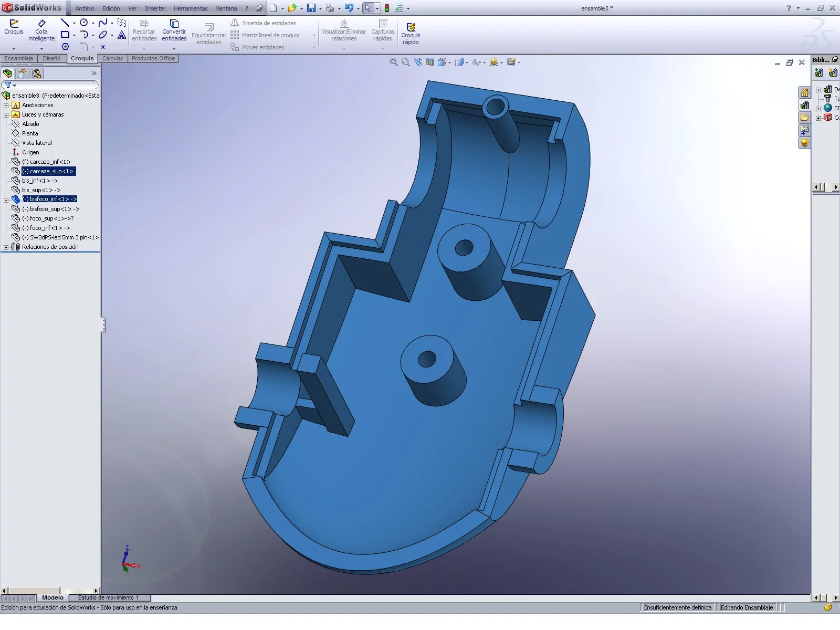
Task: Open the Line tool dropdown arrow
Action: tap(74, 23)
